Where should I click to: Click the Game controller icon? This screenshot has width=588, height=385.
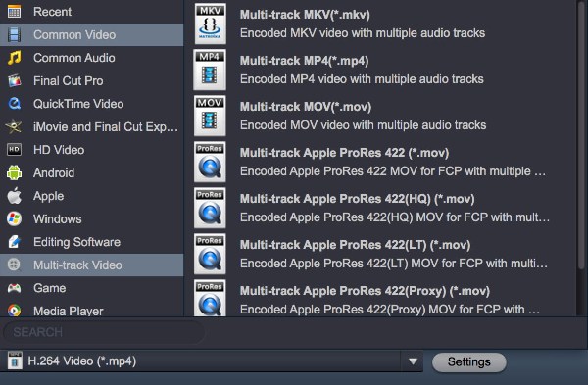(x=15, y=288)
